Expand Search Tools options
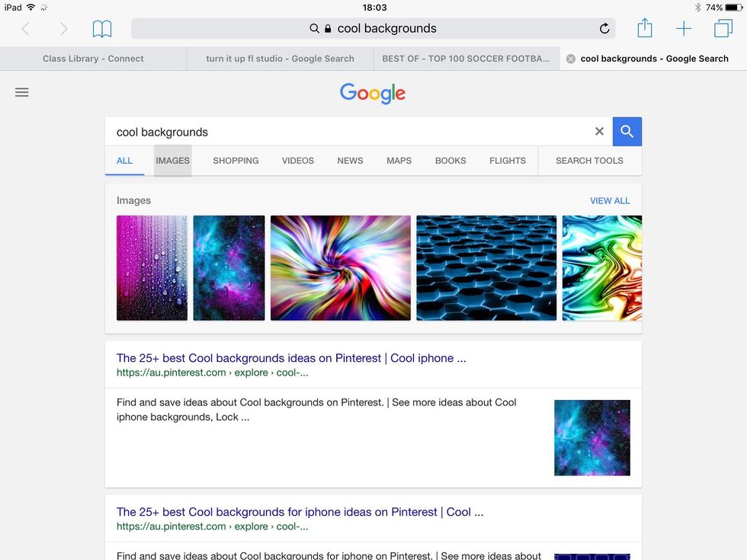Viewport: 747px width, 560px height. tap(589, 161)
